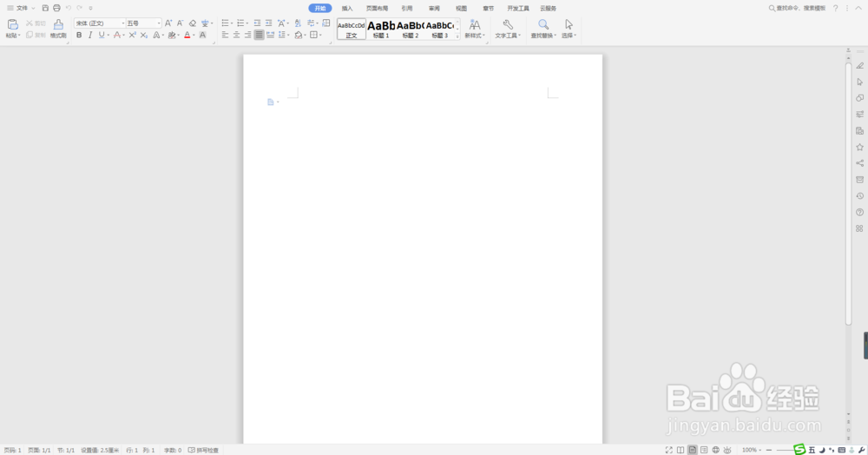
Task: Toggle spell check (拼写检查) in status bar
Action: point(203,450)
